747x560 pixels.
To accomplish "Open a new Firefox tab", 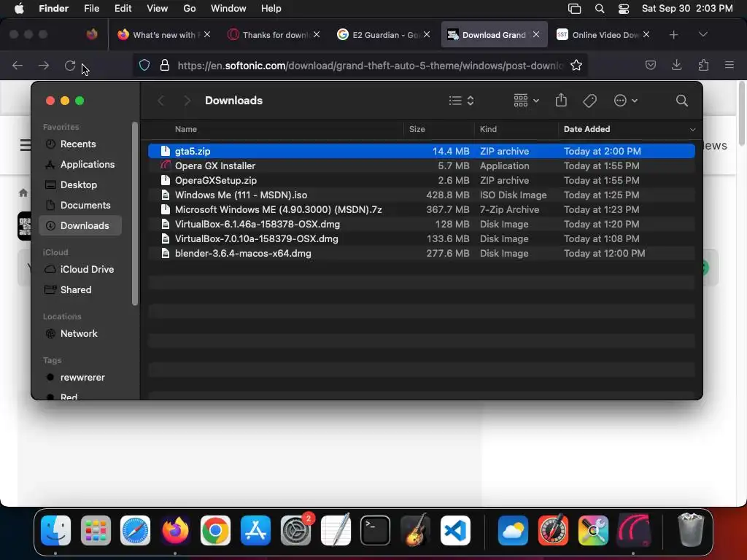I will 673,35.
